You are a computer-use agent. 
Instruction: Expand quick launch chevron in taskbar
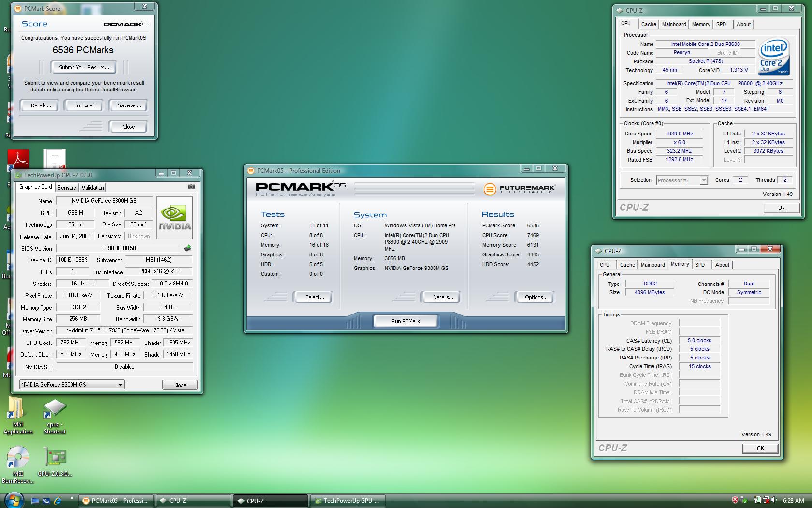coord(72,498)
